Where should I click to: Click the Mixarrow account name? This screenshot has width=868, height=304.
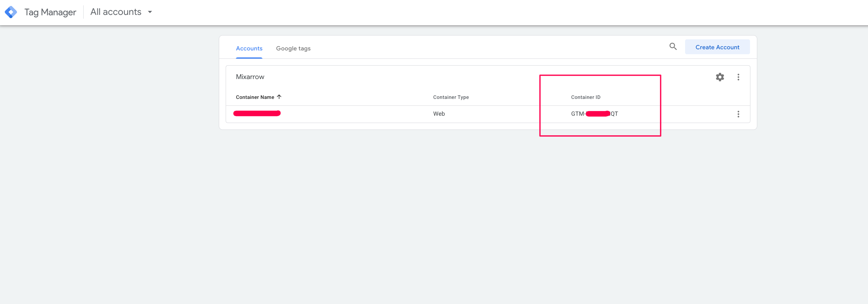click(250, 77)
